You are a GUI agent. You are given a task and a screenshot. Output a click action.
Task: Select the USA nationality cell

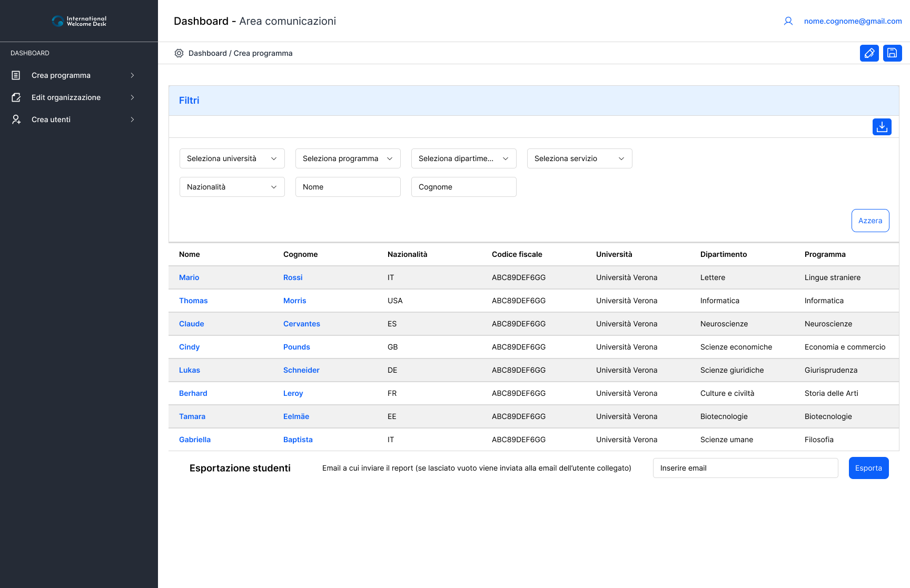coord(395,301)
